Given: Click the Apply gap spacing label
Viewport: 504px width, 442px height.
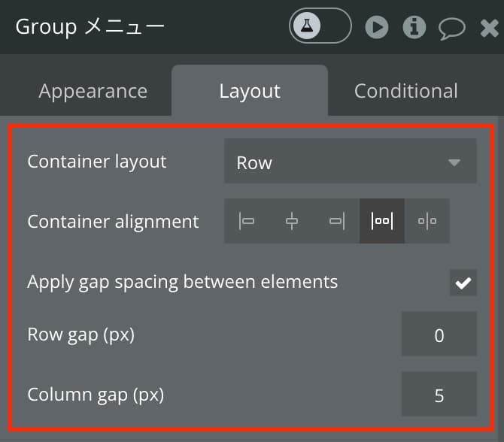Looking at the screenshot, I should click(183, 283).
